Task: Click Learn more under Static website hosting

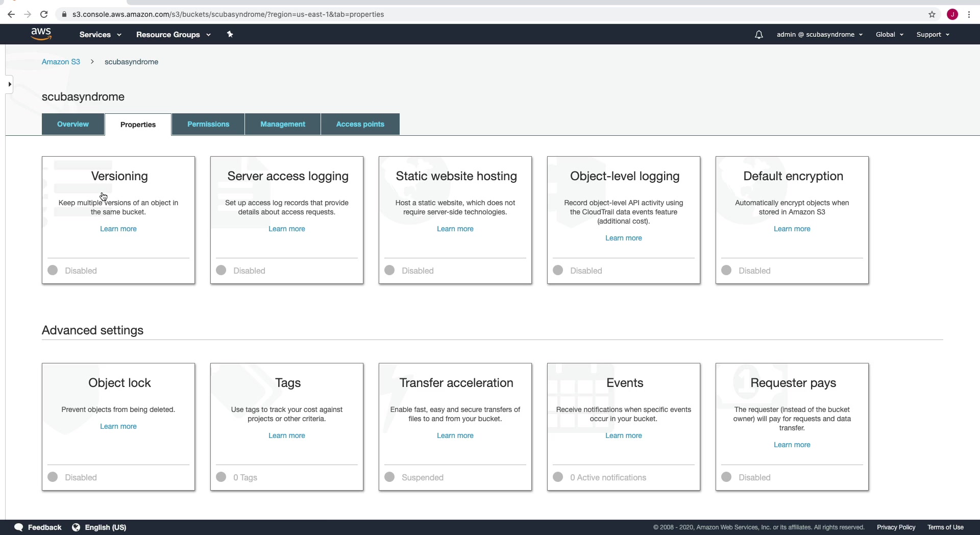Action: coord(455,229)
